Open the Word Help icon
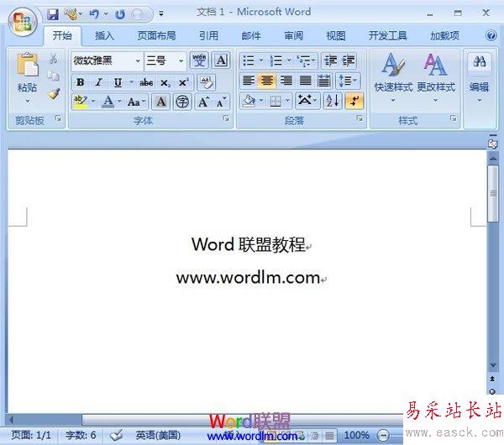Image resolution: width=504 pixels, height=445 pixels. pos(491,35)
